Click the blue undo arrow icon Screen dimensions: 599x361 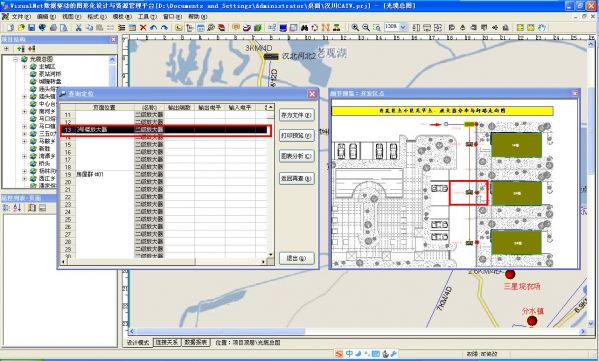pyautogui.click(x=154, y=28)
